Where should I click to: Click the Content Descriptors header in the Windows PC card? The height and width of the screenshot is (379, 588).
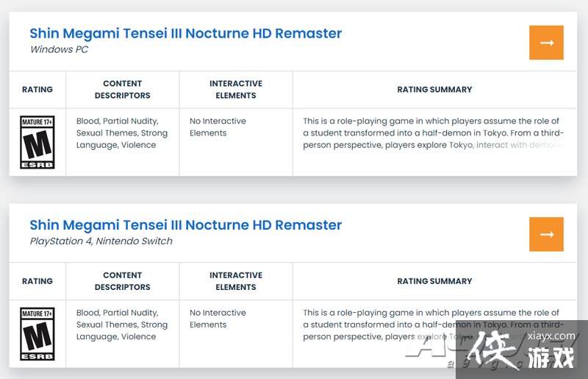(122, 89)
